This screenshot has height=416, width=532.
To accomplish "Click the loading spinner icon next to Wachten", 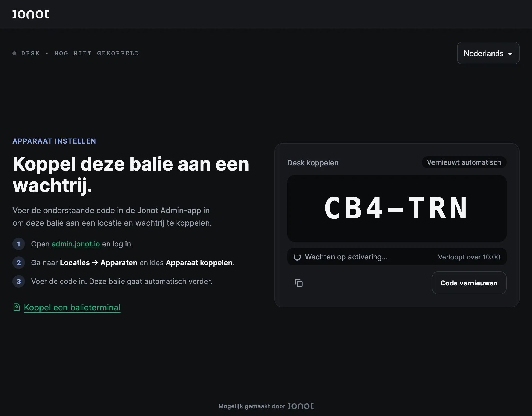I will (297, 257).
